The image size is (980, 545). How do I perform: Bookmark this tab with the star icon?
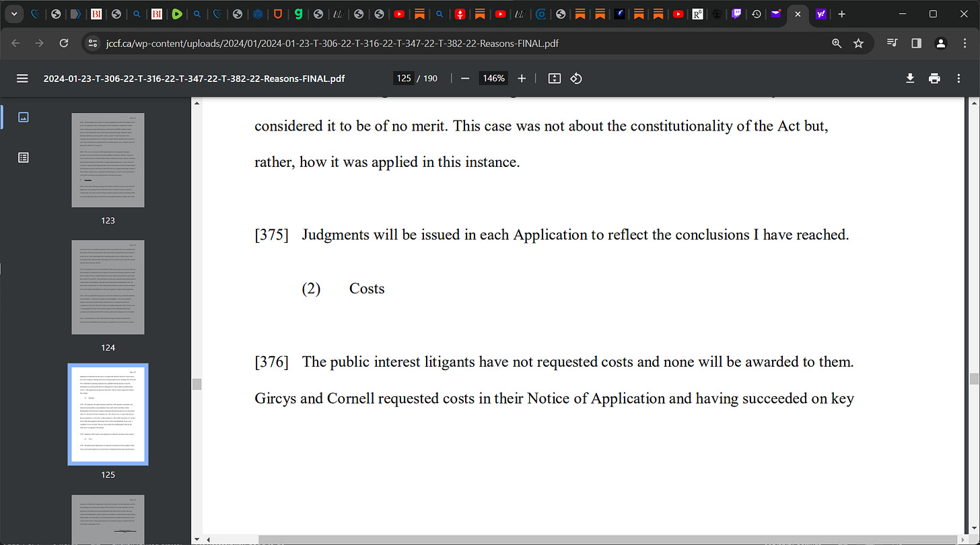[x=858, y=43]
